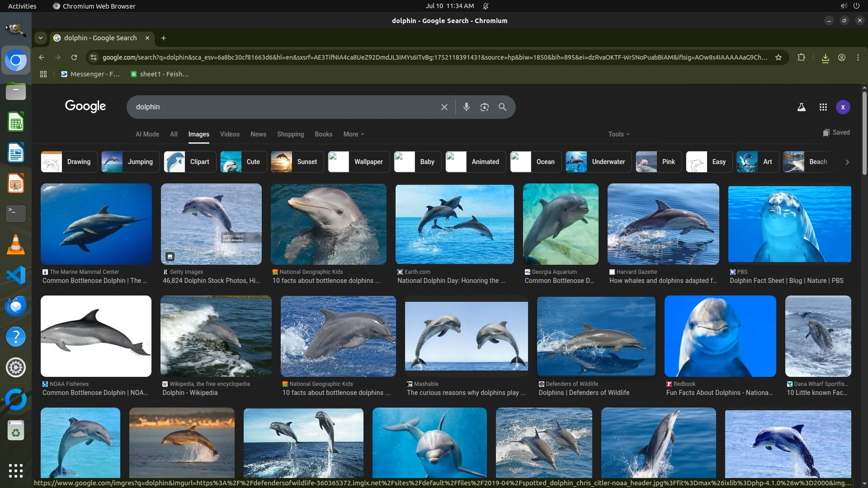Open Google Lens image search icon
This screenshot has height=488, width=868.
(484, 107)
